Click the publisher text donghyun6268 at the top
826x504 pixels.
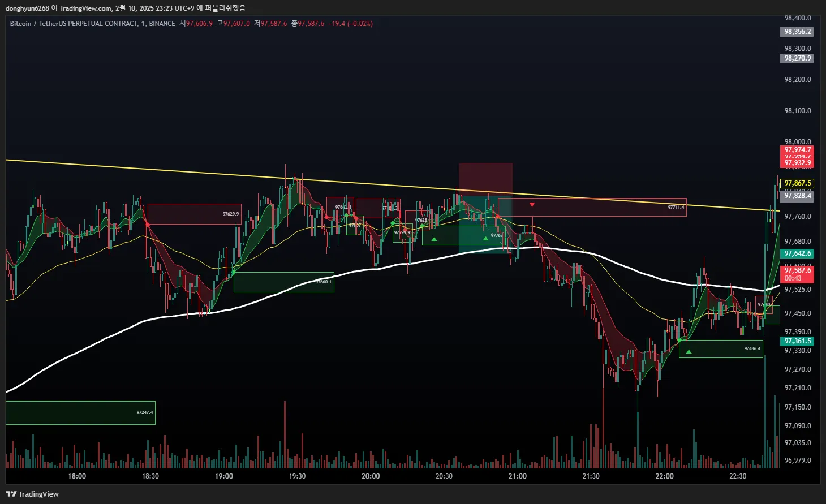click(x=27, y=8)
